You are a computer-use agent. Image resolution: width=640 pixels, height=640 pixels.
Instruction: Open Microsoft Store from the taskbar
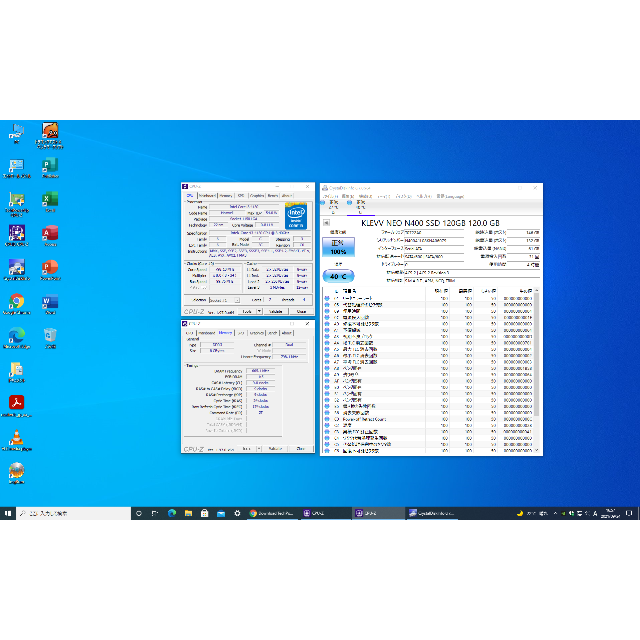pos(204,513)
